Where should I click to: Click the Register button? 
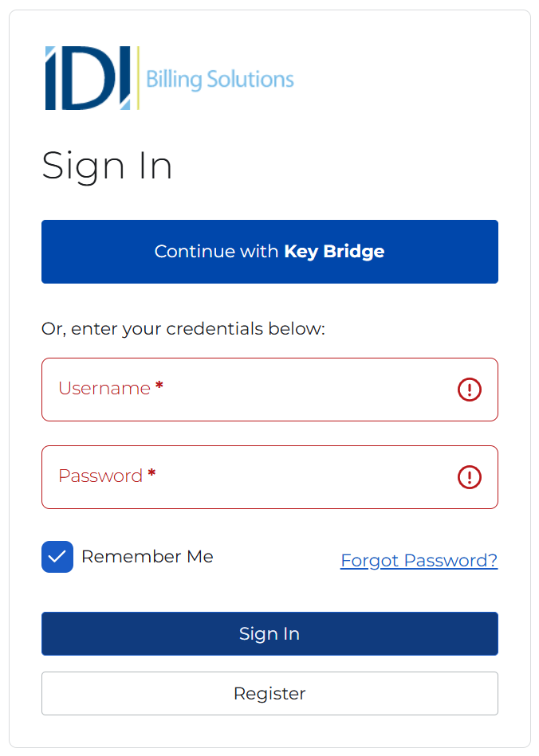(x=269, y=693)
